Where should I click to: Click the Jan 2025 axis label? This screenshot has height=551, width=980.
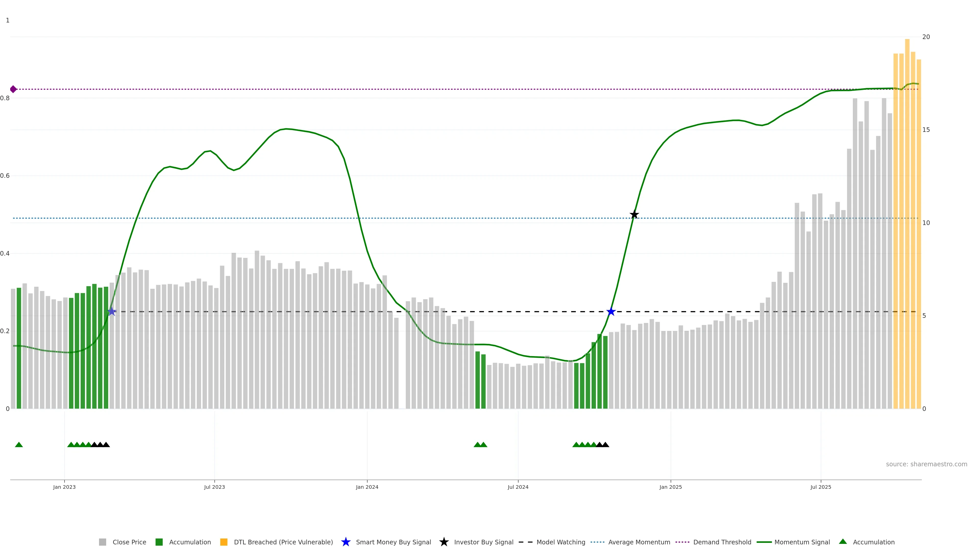(670, 487)
